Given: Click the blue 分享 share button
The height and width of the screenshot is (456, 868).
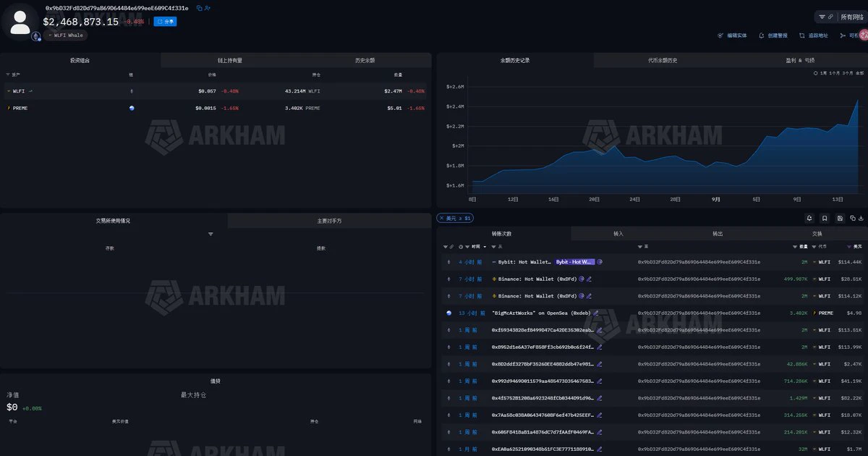Looking at the screenshot, I should (165, 22).
